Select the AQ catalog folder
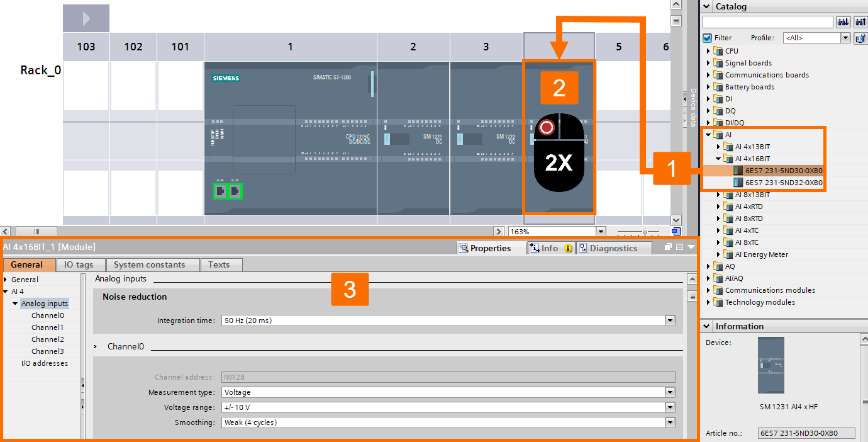 [730, 266]
